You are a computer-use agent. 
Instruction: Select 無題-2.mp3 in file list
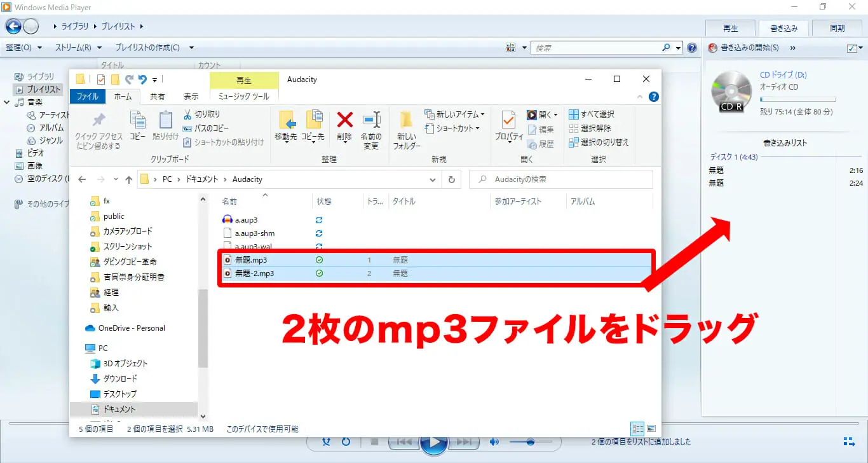click(435, 273)
